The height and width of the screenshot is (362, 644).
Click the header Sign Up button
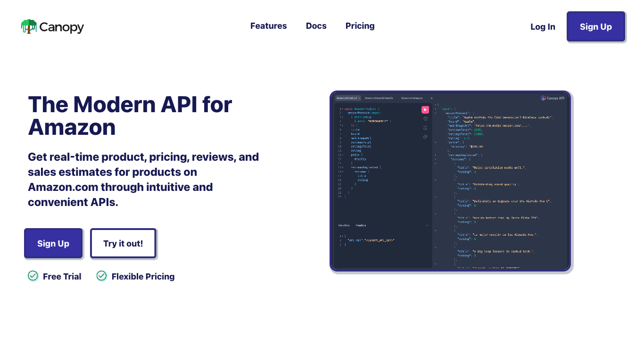pyautogui.click(x=595, y=26)
